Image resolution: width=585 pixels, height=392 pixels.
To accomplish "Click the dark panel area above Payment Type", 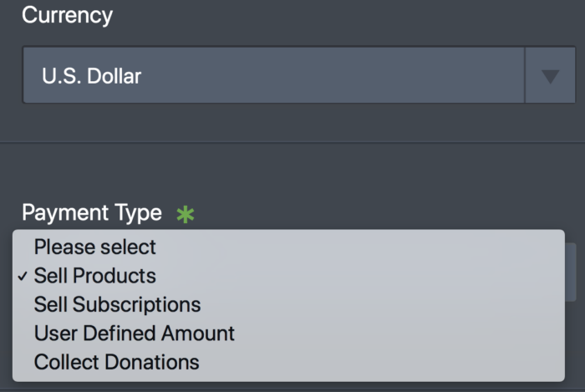I will tap(292, 174).
